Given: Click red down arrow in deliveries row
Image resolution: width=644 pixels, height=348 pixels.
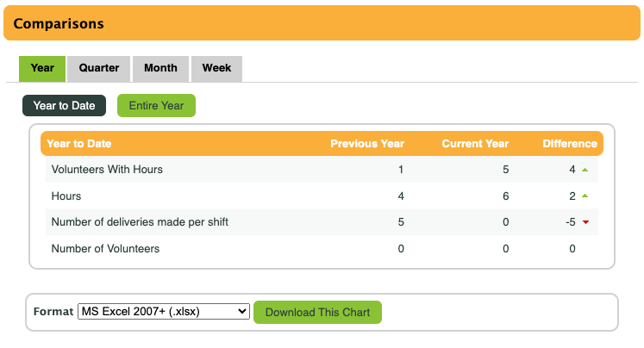Looking at the screenshot, I should [585, 223].
